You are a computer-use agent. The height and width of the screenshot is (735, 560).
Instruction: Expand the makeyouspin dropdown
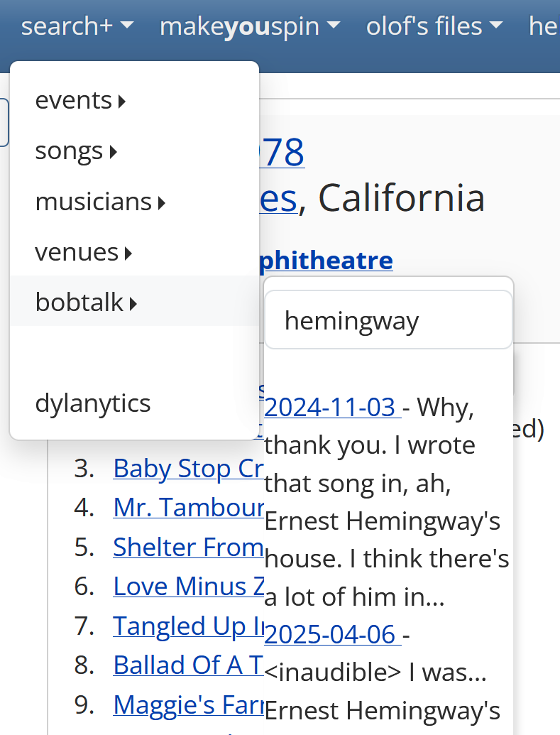coord(249,26)
